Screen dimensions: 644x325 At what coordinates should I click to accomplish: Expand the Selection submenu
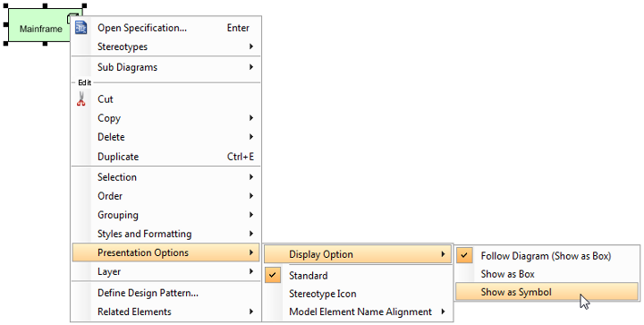coord(166,177)
